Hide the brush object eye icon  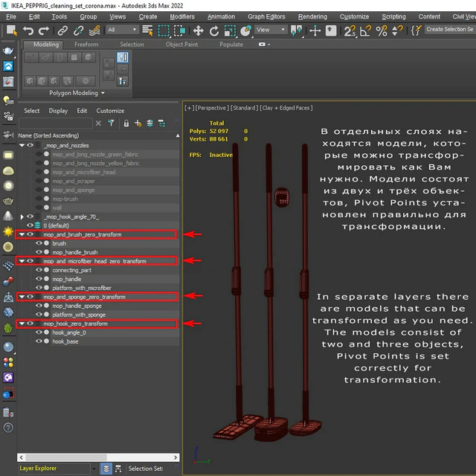(x=39, y=243)
